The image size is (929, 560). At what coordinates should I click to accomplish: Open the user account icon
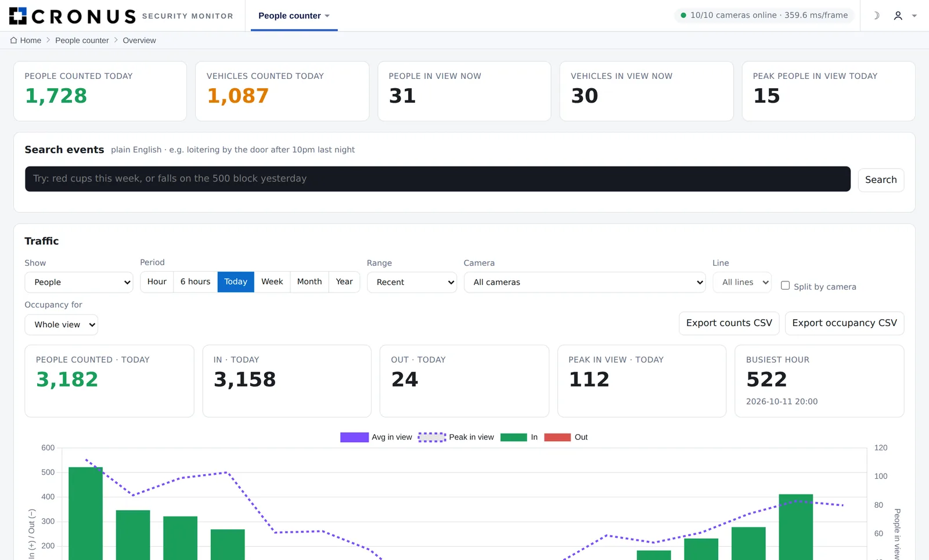tap(898, 16)
